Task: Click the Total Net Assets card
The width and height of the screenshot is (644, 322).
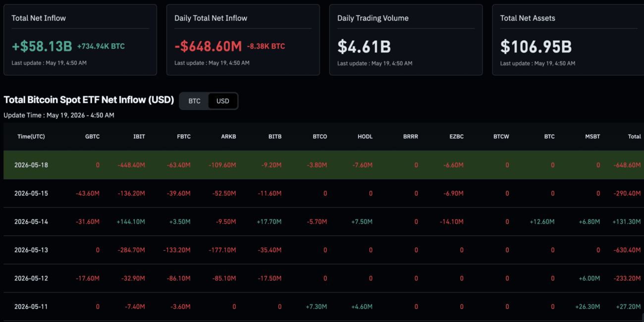Action: (x=568, y=40)
